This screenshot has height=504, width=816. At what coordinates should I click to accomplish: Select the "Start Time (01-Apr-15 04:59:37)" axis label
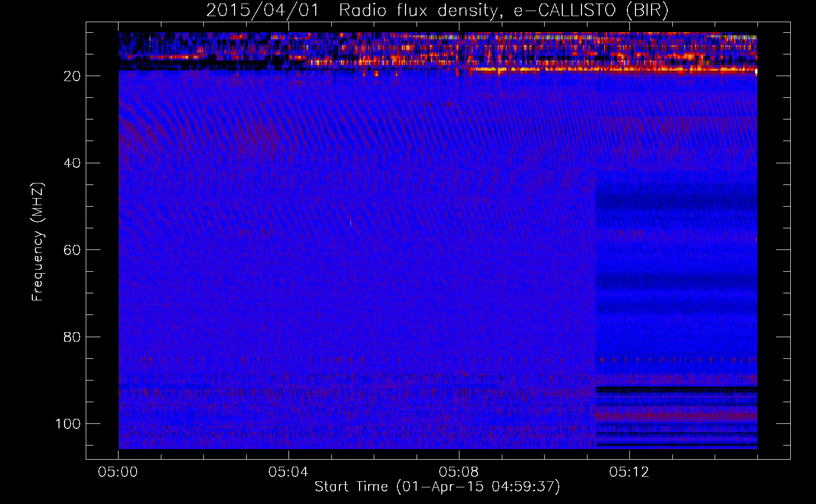click(437, 487)
